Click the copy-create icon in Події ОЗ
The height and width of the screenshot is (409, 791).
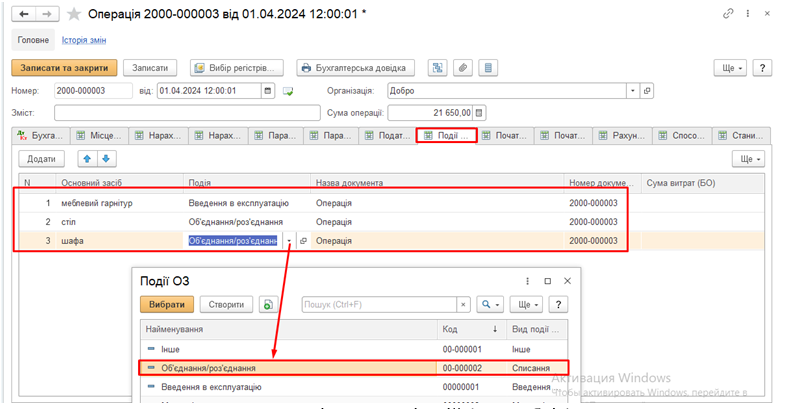pyautogui.click(x=268, y=305)
